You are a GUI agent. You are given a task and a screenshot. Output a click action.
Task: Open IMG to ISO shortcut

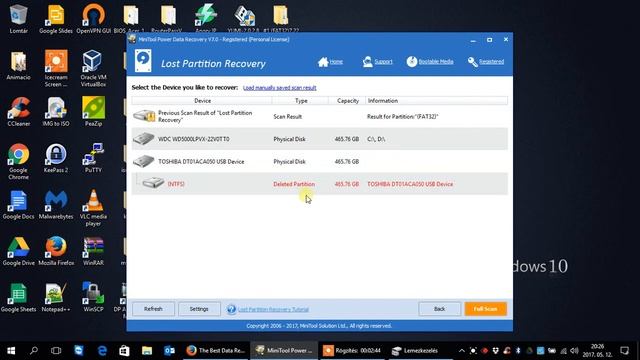coord(56,111)
